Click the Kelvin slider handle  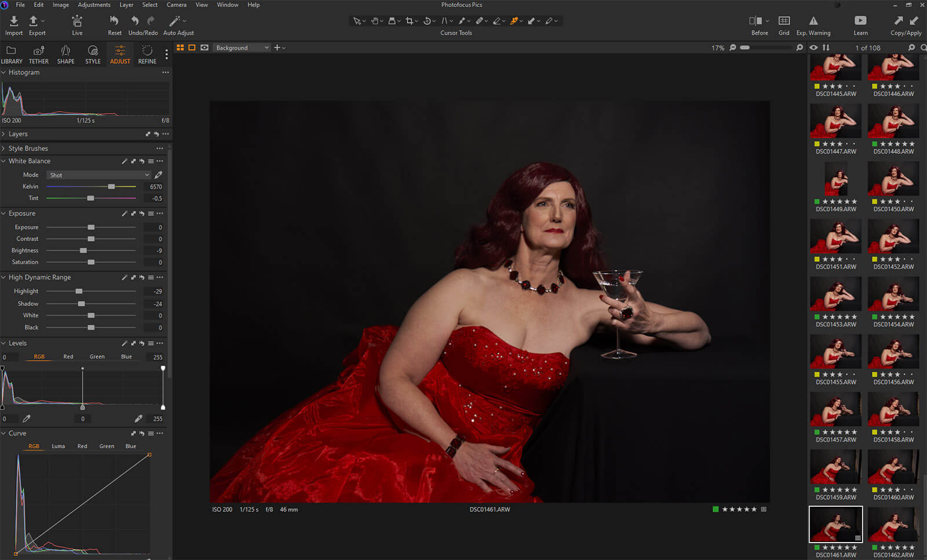pos(111,186)
